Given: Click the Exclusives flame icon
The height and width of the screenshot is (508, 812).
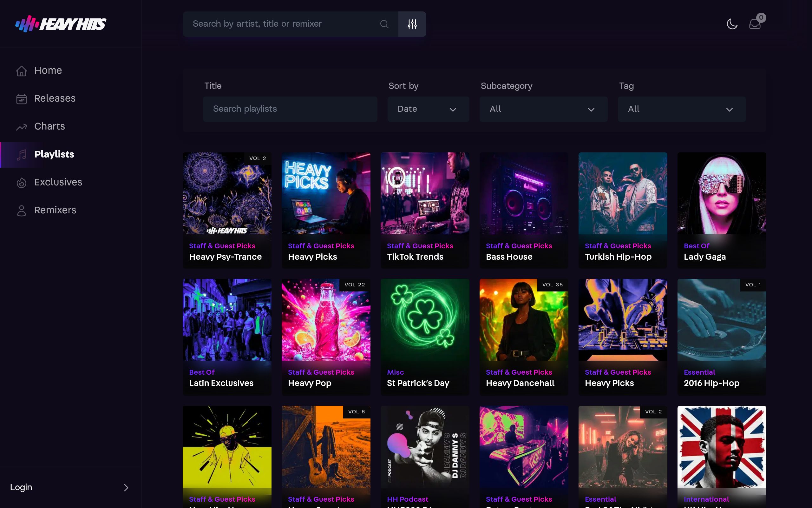Looking at the screenshot, I should (x=22, y=183).
